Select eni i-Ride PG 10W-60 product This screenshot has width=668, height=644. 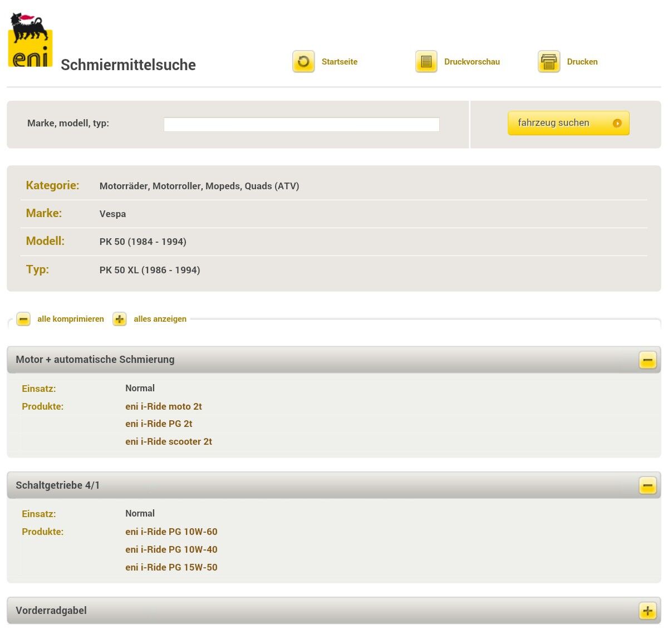coord(171,532)
